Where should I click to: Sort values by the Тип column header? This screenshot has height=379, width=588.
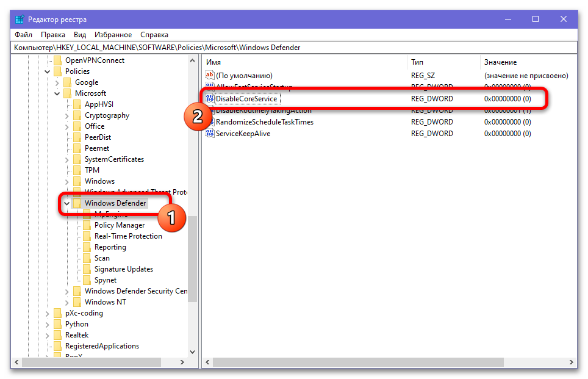[443, 62]
